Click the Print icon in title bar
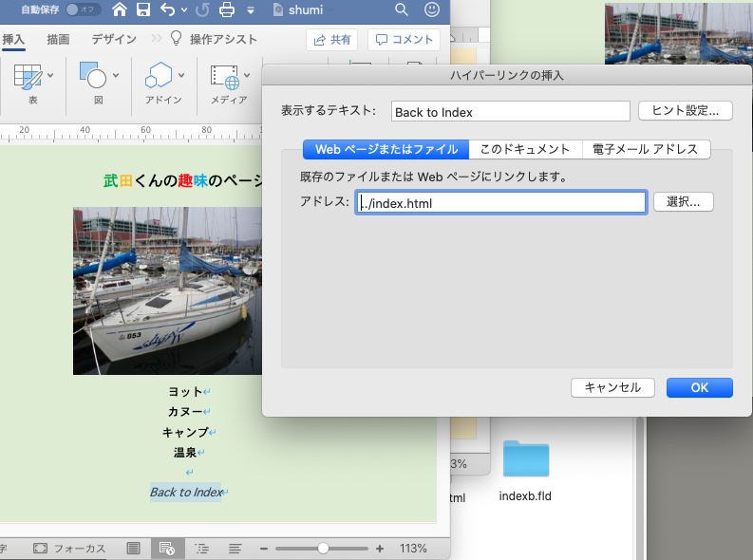The height and width of the screenshot is (560, 753). coord(227,10)
